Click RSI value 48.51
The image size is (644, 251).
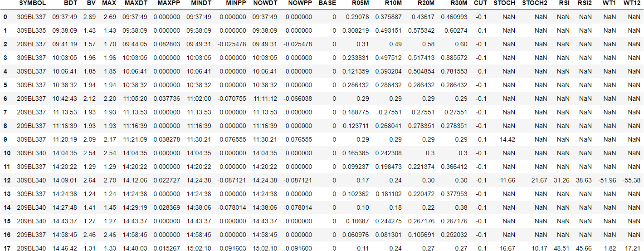tap(561, 248)
